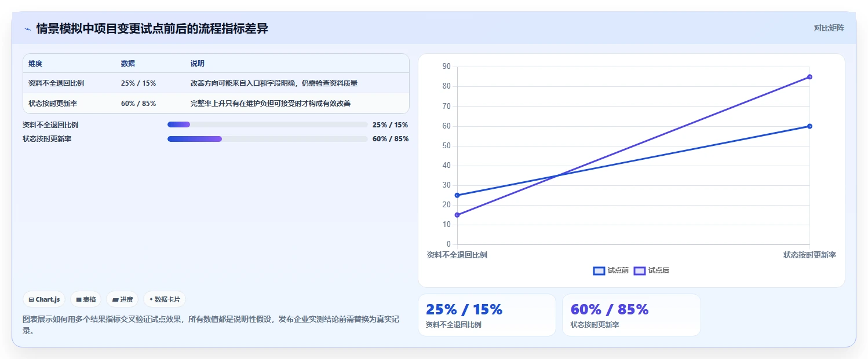Click the 维度 column header
Viewport: 868px width, 359px height.
[x=35, y=64]
